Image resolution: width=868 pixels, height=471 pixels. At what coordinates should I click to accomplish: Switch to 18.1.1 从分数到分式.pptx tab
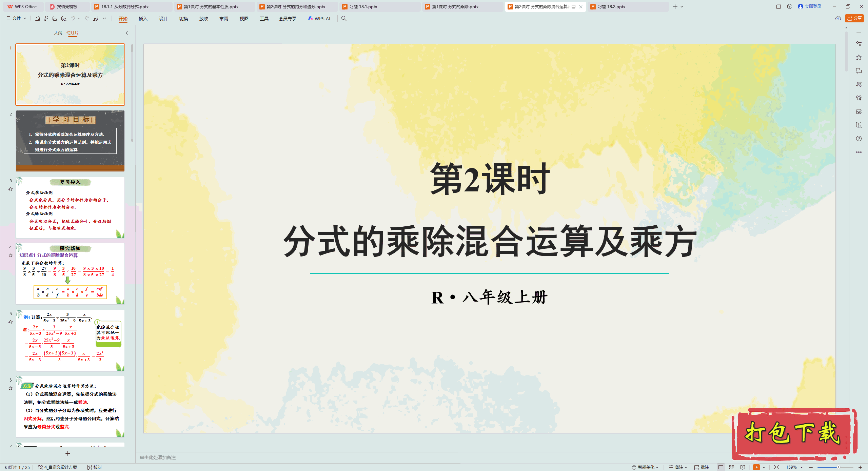point(132,6)
